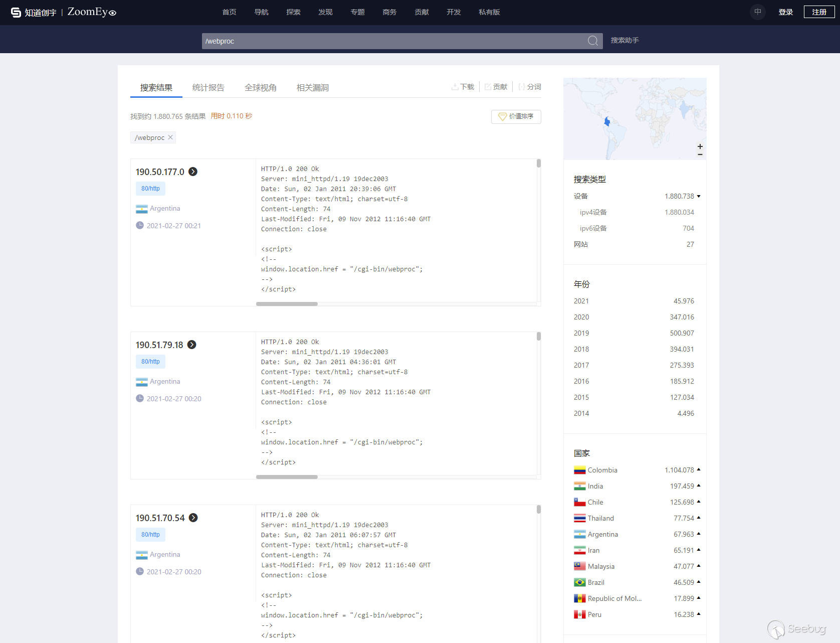Expand Brazil country arrow

[x=699, y=582]
